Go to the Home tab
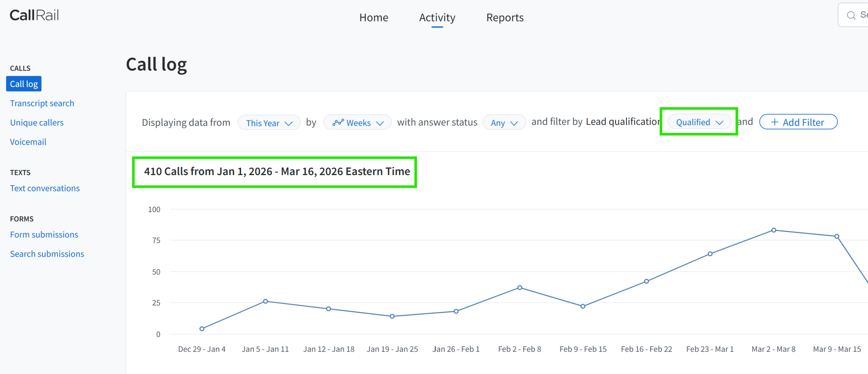This screenshot has height=374, width=868. tap(374, 18)
